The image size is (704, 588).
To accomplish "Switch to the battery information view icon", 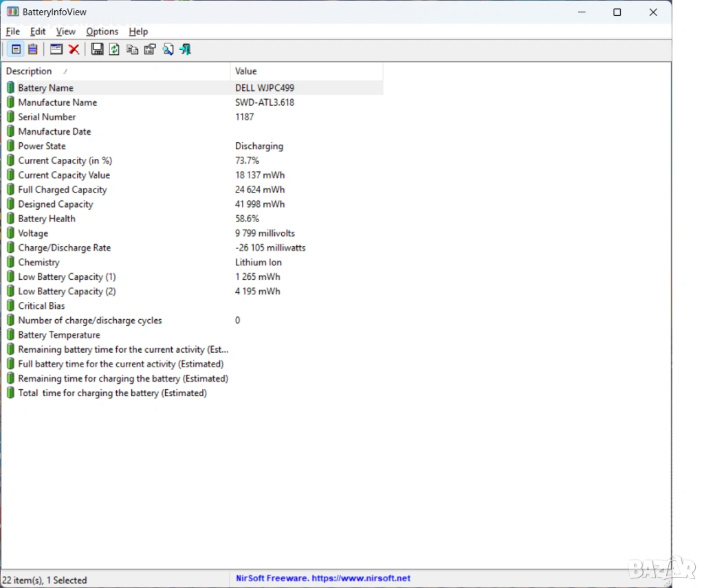I will click(16, 50).
